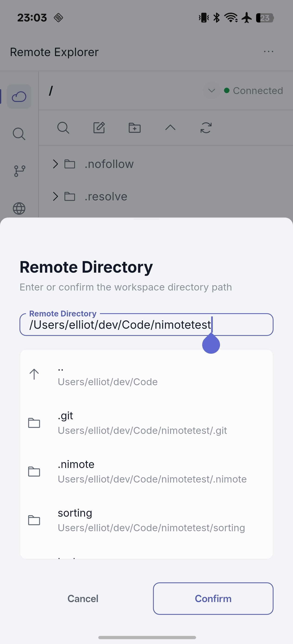The height and width of the screenshot is (644, 293).
Task: Open the source control branch icon
Action: click(19, 171)
